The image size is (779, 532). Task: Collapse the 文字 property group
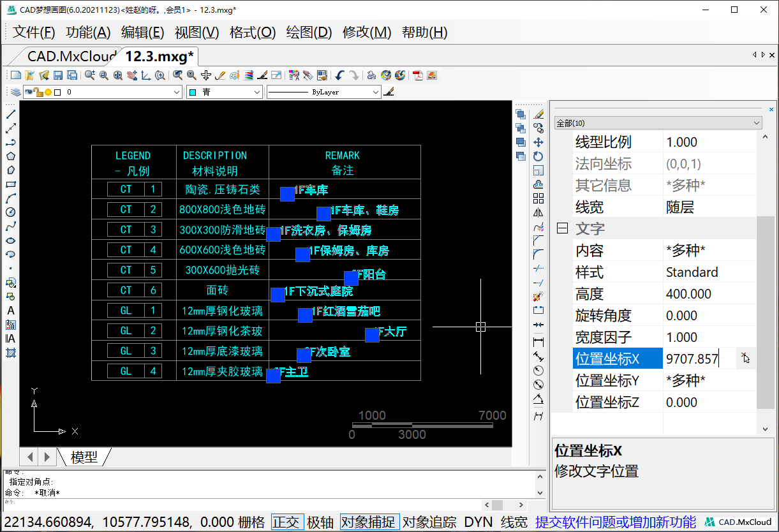562,228
